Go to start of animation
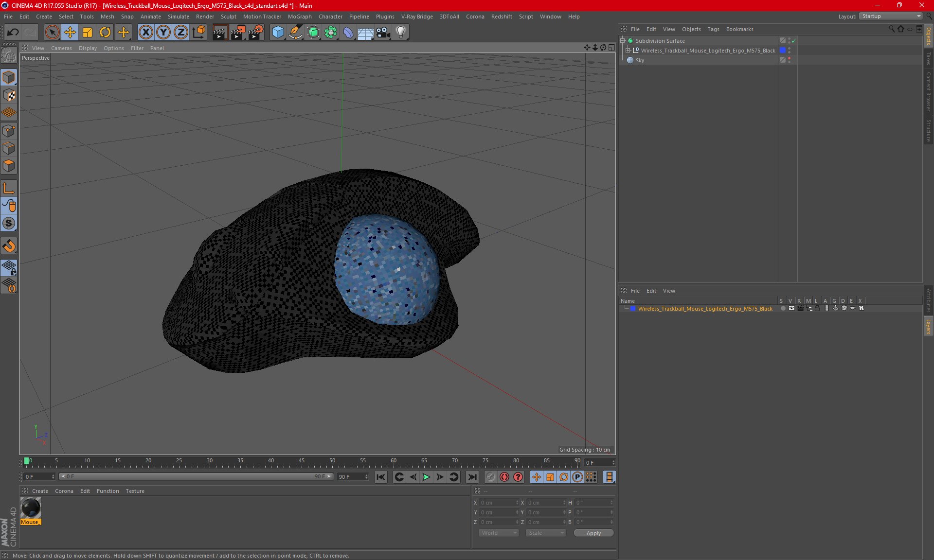 (x=381, y=477)
